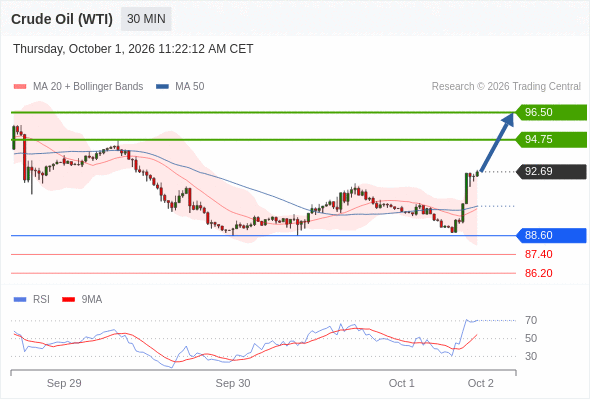Click the 'Oct 2' date axis label
Viewport: 590px width, 400px height.
click(481, 383)
